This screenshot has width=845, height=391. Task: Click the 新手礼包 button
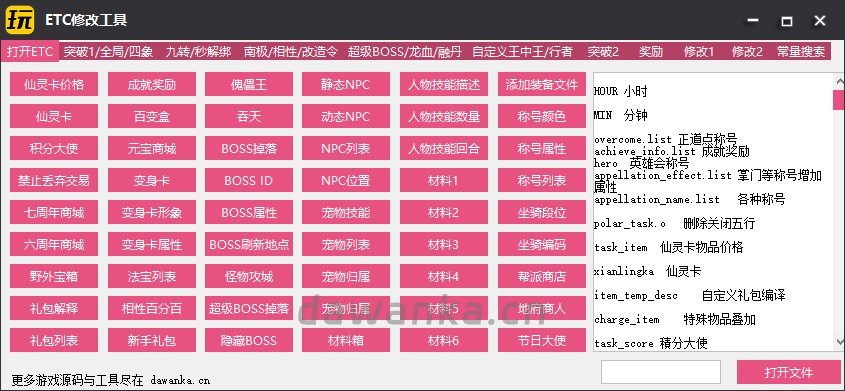(152, 340)
